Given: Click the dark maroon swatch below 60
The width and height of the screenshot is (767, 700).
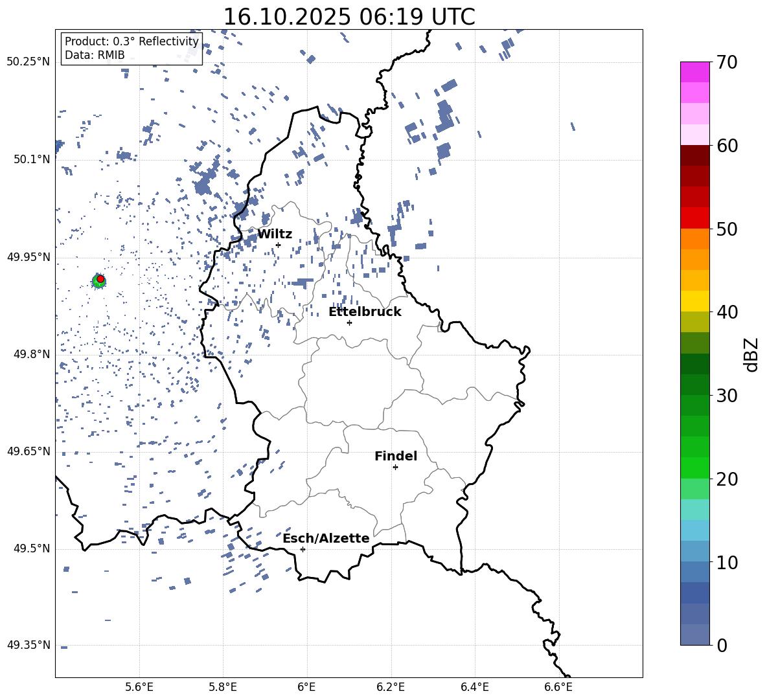Looking at the screenshot, I should pyautogui.click(x=694, y=155).
